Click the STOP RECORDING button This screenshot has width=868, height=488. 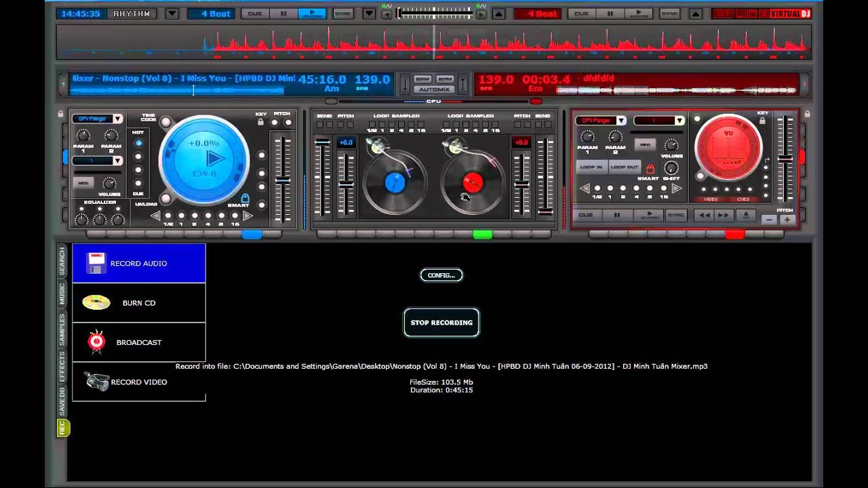point(441,323)
